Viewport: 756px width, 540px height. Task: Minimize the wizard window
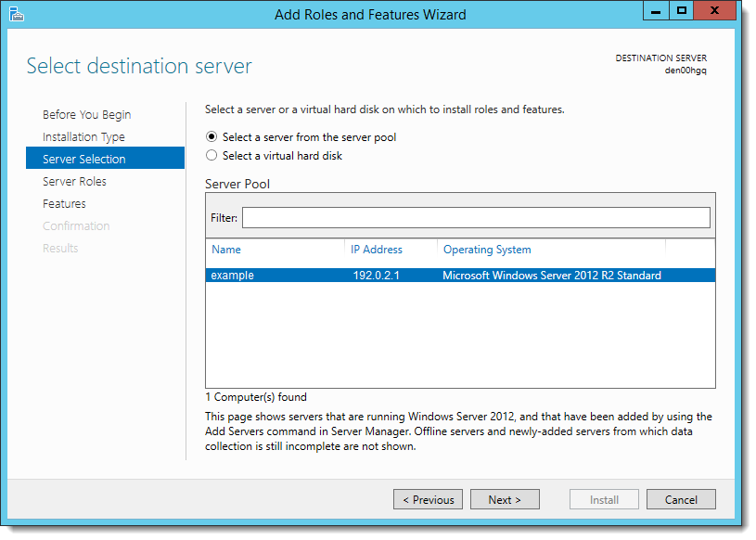click(656, 10)
